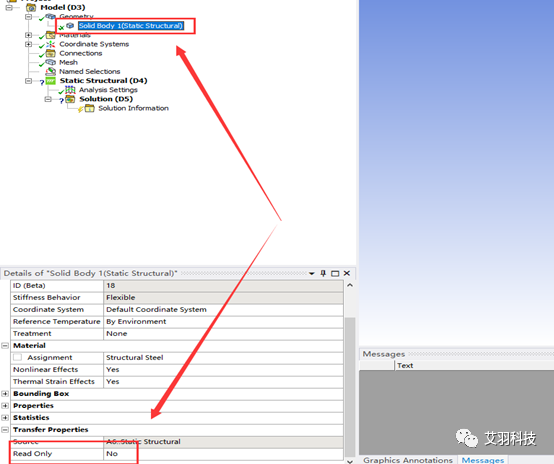This screenshot has width=554, height=464.
Task: Click the Mesh icon
Action: [x=51, y=62]
